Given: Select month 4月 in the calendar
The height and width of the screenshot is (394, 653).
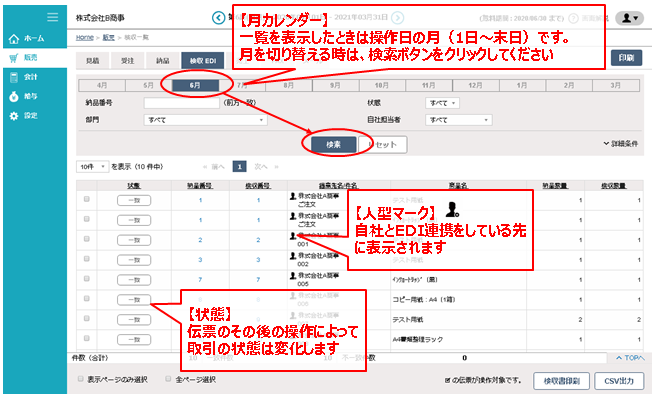Looking at the screenshot, I should [102, 85].
